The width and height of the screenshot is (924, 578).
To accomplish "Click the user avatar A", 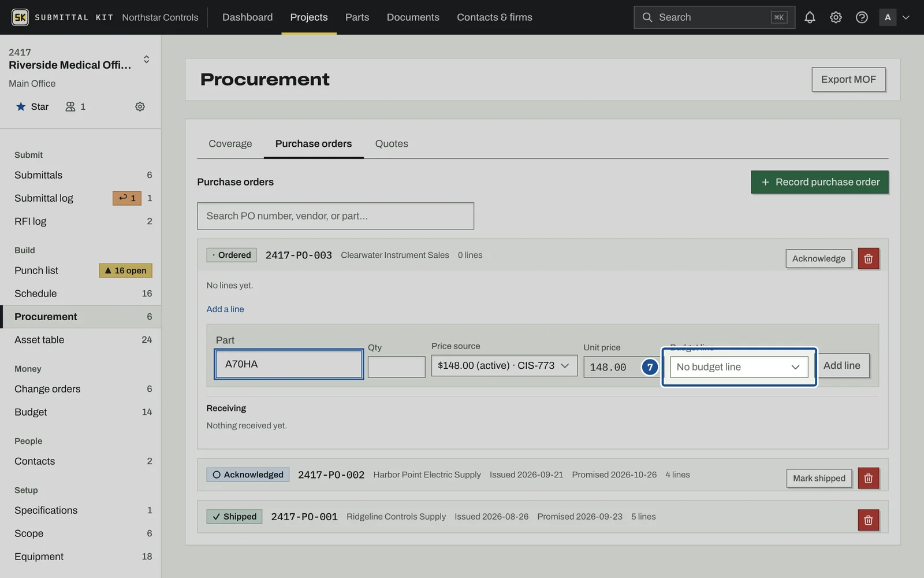I will point(888,17).
